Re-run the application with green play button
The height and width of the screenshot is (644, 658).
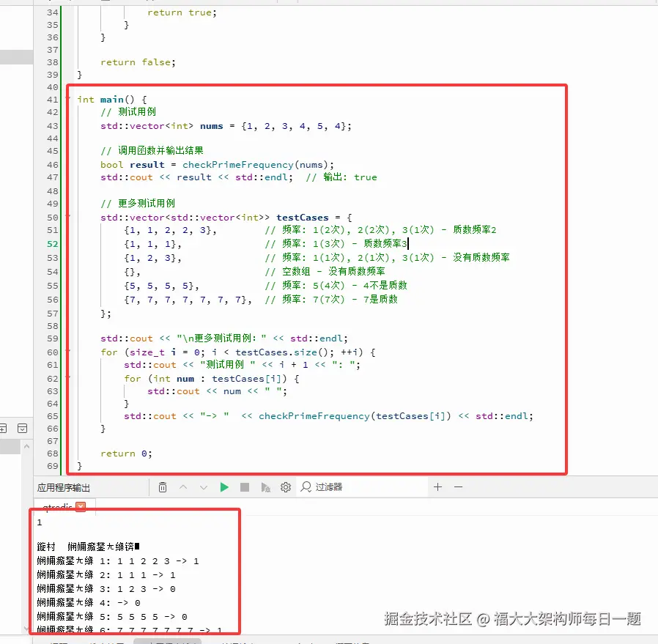[224, 487]
